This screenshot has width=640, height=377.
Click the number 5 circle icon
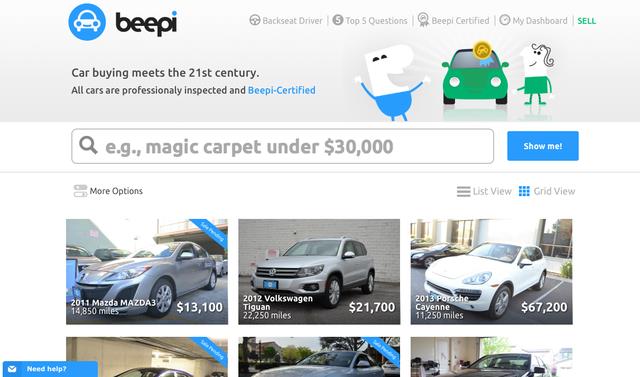tap(338, 20)
